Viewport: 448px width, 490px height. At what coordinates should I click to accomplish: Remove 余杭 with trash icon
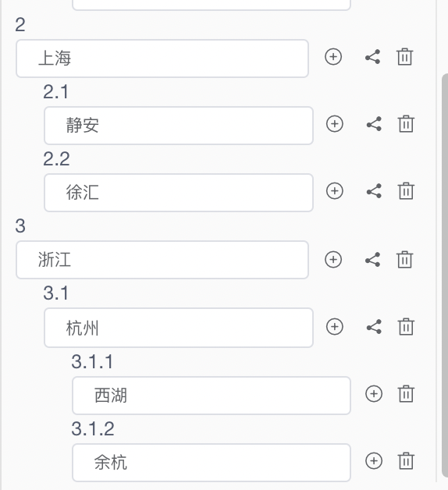pos(406,460)
